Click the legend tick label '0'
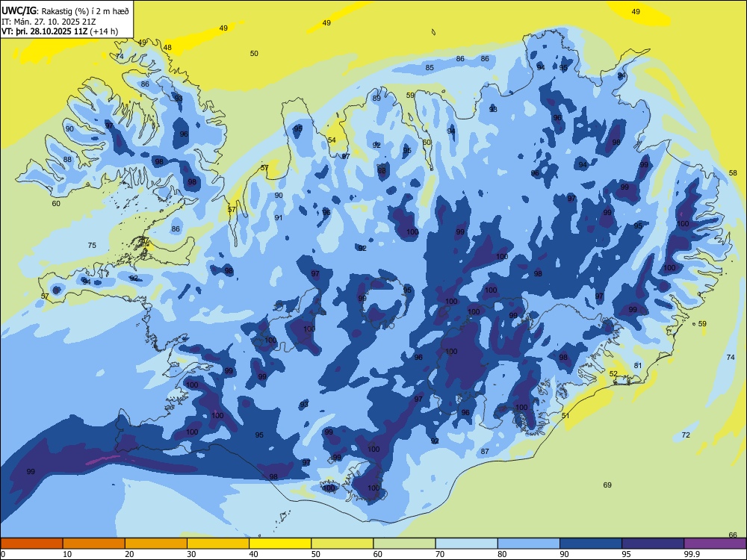747x560 pixels. coord(3,554)
